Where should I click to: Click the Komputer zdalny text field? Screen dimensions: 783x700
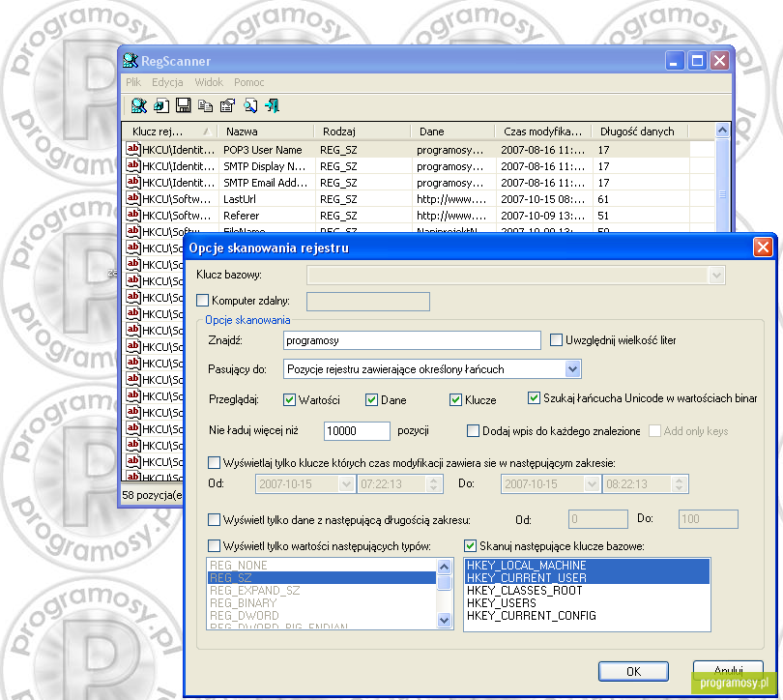tap(368, 301)
